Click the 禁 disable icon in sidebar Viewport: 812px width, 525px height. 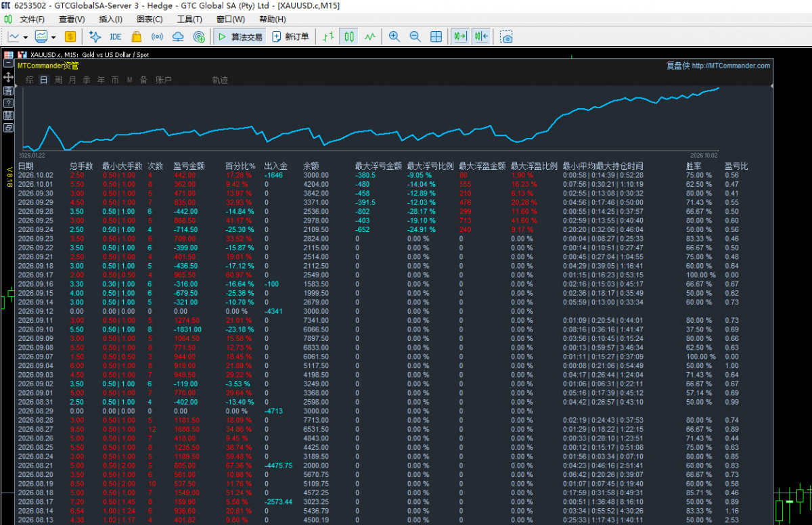tap(8, 114)
